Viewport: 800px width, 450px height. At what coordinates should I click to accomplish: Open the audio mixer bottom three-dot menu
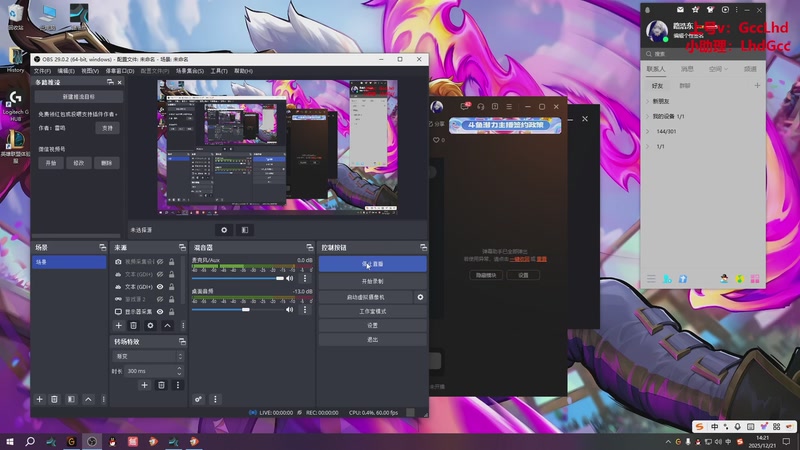pos(215,399)
